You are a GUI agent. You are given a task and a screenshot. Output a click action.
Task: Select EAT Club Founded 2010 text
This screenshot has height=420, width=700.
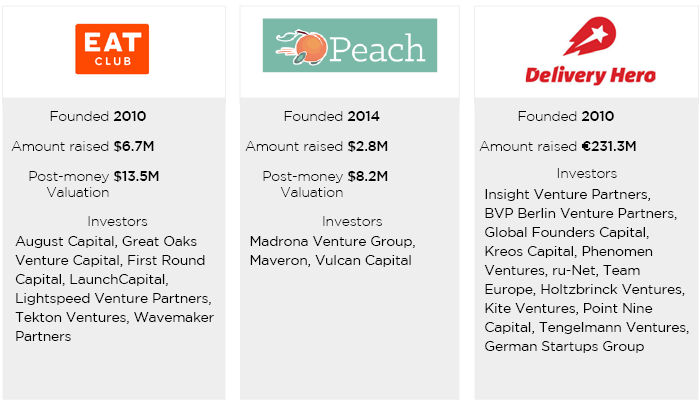tap(98, 116)
